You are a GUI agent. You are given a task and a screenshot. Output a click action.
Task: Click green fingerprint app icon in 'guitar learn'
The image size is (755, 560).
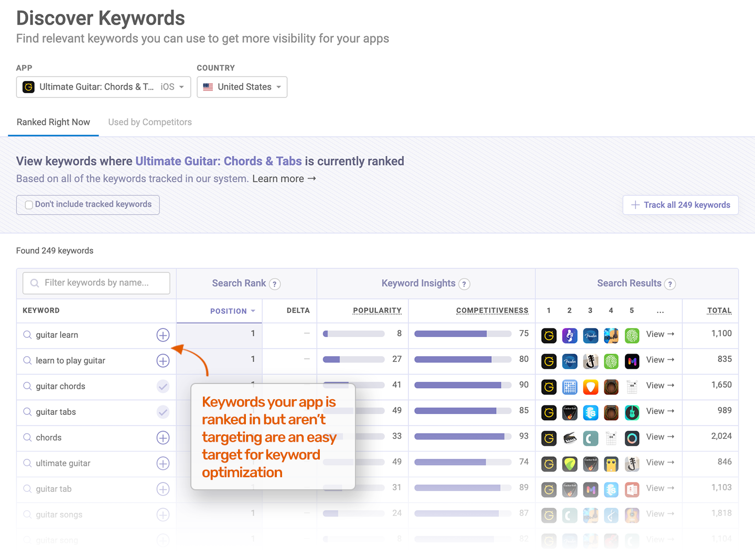(x=632, y=335)
